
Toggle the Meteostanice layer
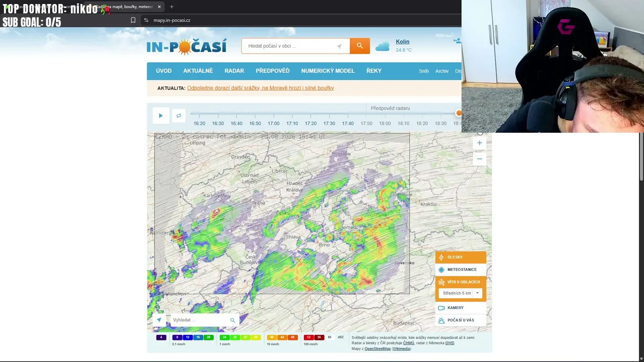pos(461,269)
